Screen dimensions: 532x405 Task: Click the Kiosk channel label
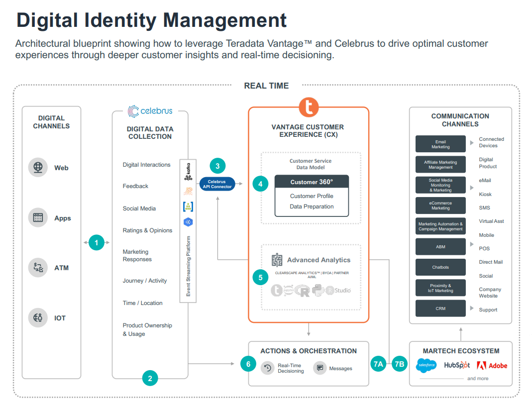coord(485,194)
